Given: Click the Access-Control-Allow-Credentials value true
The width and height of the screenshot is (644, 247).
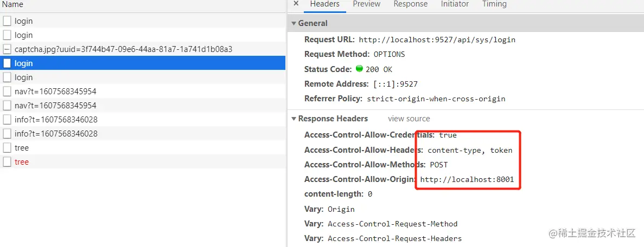Looking at the screenshot, I should (x=448, y=135).
